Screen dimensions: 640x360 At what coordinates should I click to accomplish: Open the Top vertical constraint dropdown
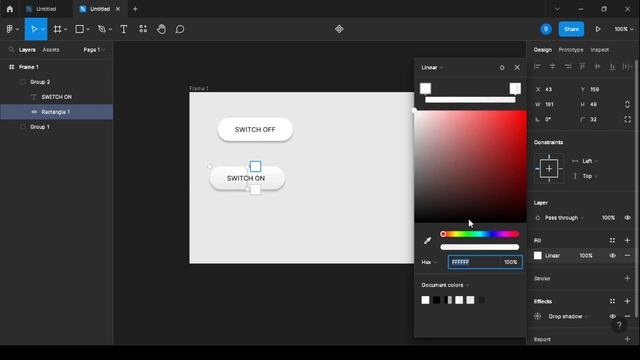click(589, 176)
